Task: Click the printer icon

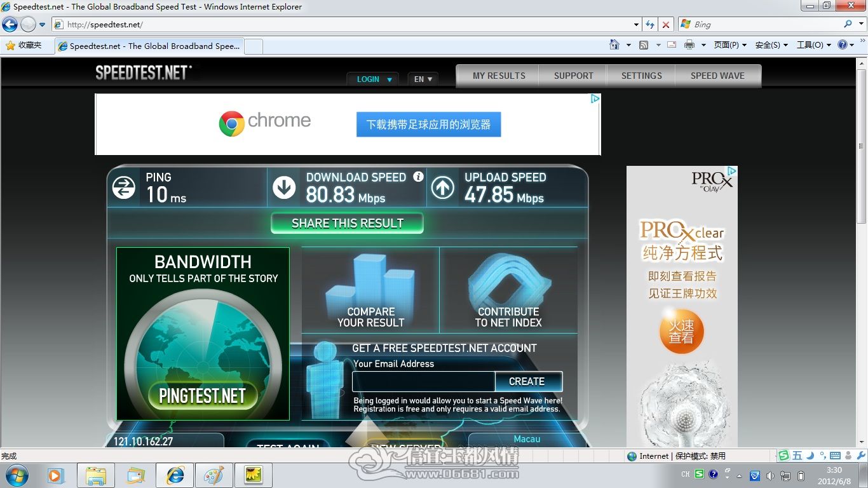Action: [x=689, y=45]
